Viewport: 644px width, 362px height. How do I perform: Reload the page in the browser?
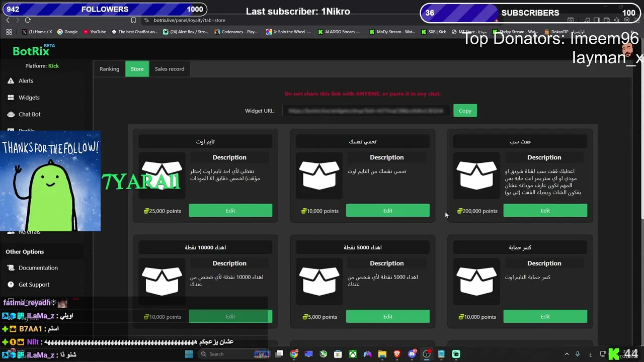point(28,20)
